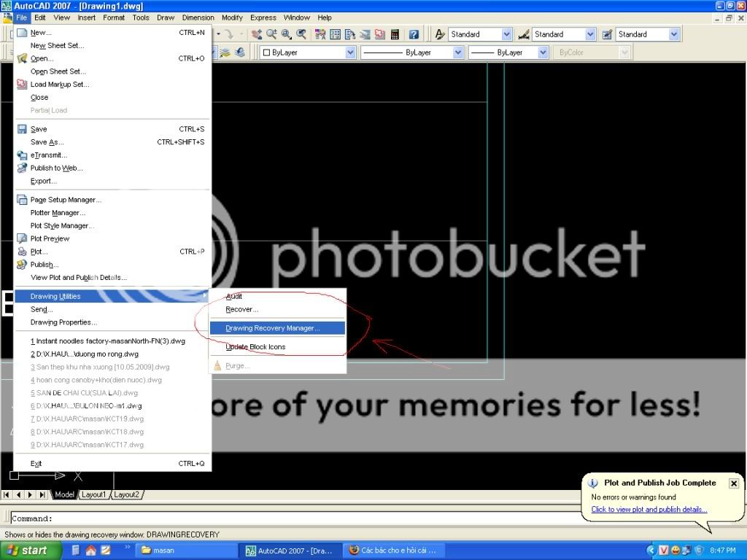Close the Plot and Publish balloon
747x560 pixels.
pyautogui.click(x=734, y=483)
